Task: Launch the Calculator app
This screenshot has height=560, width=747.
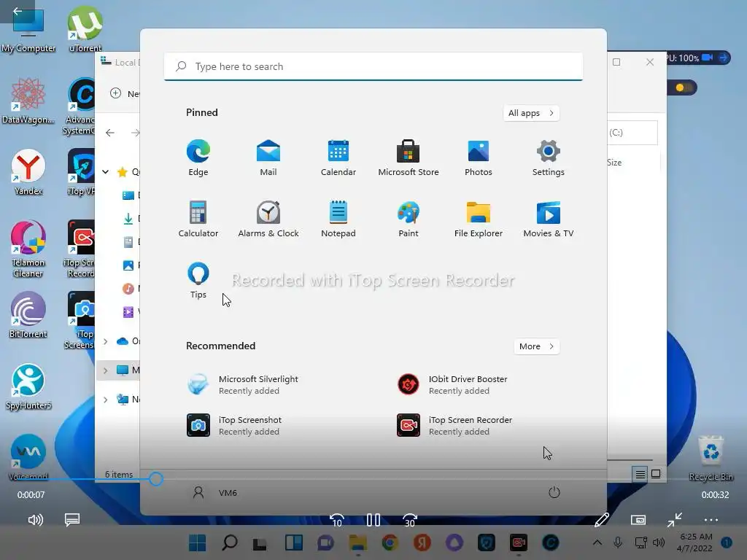Action: pyautogui.click(x=198, y=219)
